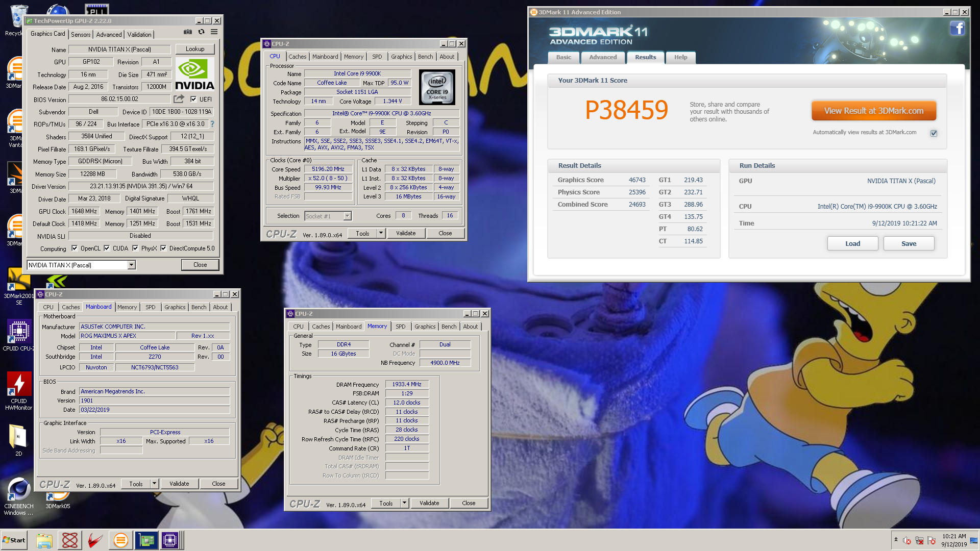Image resolution: width=980 pixels, height=551 pixels.
Task: Open the CPUID CPU-Z desktop shortcut
Action: 19,335
